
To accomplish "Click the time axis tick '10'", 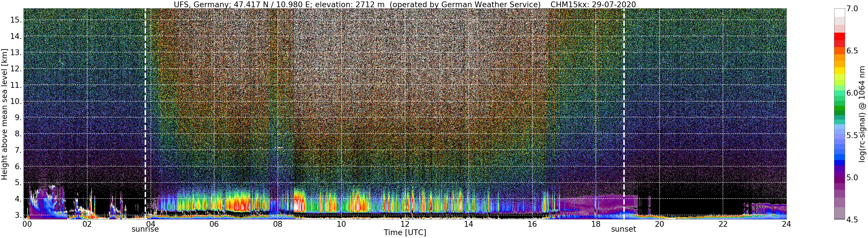I will [x=341, y=224].
